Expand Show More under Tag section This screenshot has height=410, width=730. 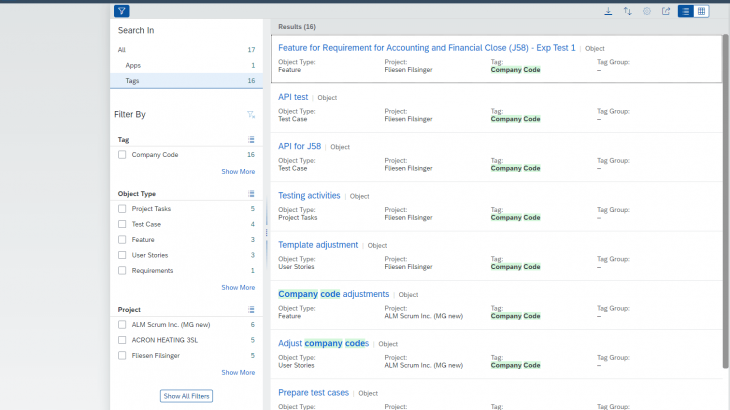point(238,171)
